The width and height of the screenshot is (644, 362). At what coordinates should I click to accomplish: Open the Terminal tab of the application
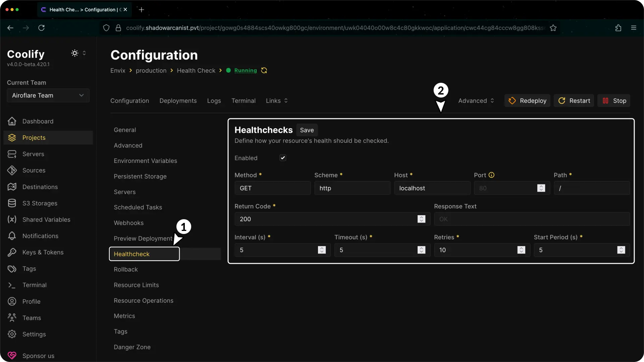point(244,101)
